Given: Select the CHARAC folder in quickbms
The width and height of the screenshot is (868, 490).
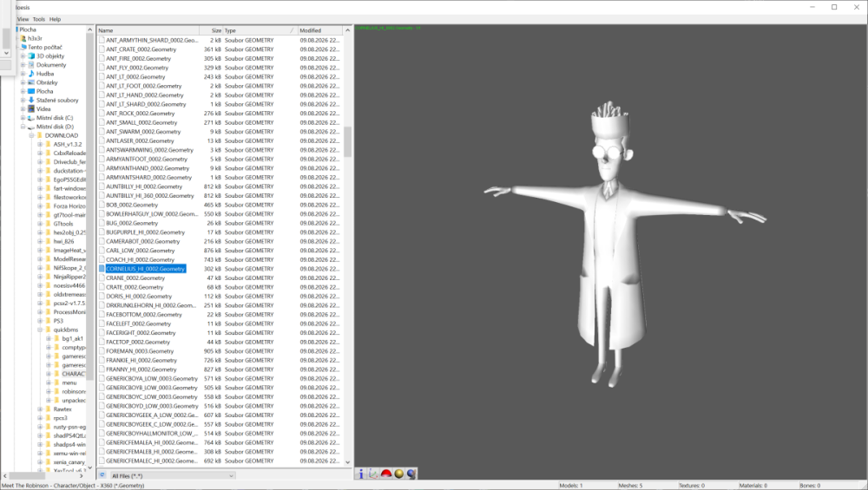Looking at the screenshot, I should [73, 374].
